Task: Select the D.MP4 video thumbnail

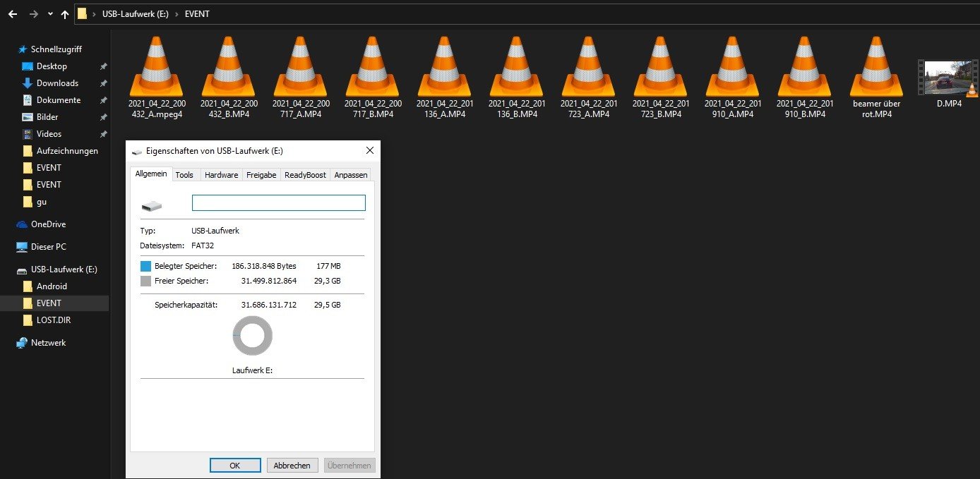Action: click(948, 78)
